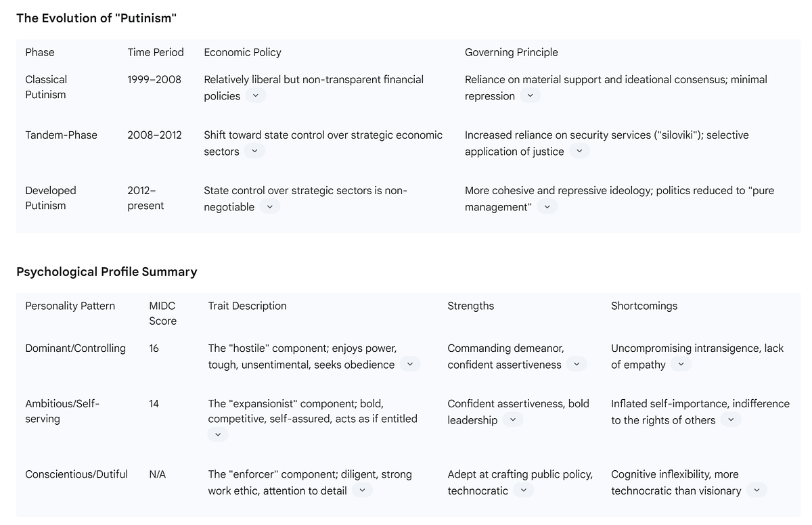Click the 'Psychological Profile Summary' heading
The image size is (812, 525).
pyautogui.click(x=107, y=272)
